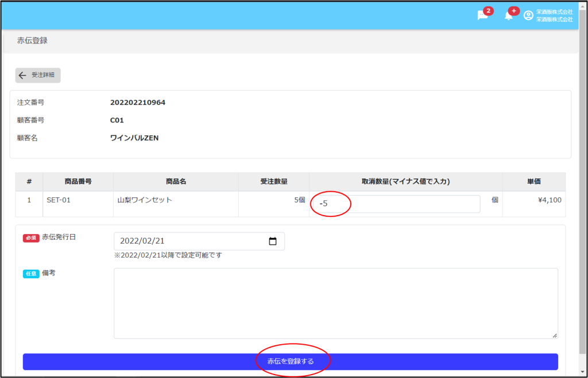The width and height of the screenshot is (588, 378).
Task: Click the scrollbar down arrow
Action: point(582,372)
